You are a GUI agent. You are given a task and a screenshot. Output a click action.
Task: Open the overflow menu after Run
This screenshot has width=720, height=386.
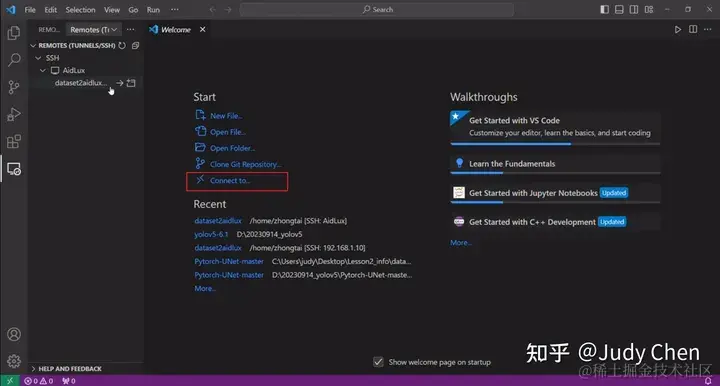coord(175,9)
